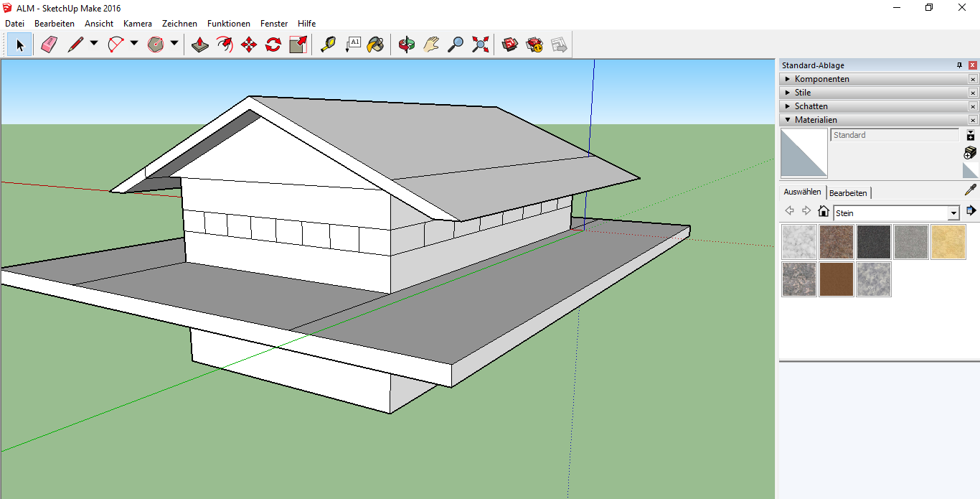Screen dimensions: 980x499
Task: Pick the eyedropper sample-material tool
Action: click(x=970, y=190)
